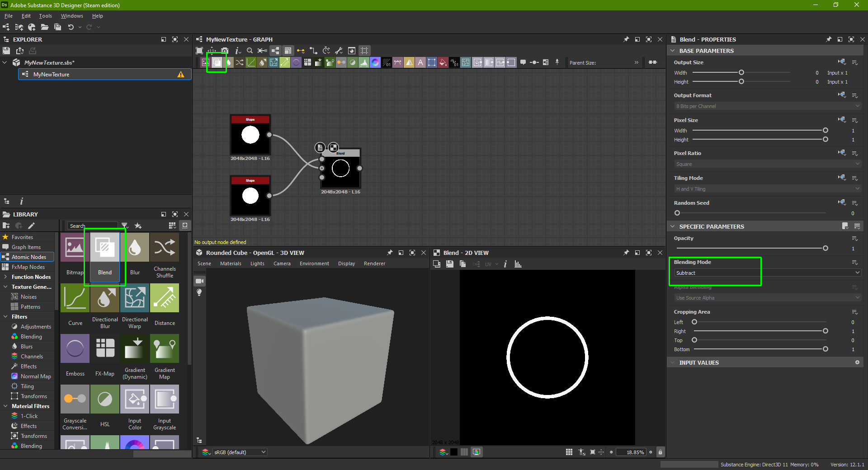Select the Blend node in graph
This screenshot has height=470, width=868.
340,168
